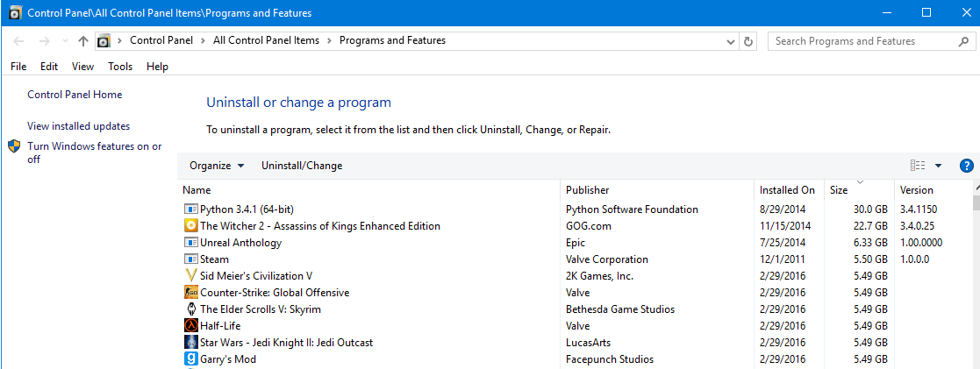
Task: Expand the chevron before the Control Panel breadcrumb
Action: click(x=118, y=40)
